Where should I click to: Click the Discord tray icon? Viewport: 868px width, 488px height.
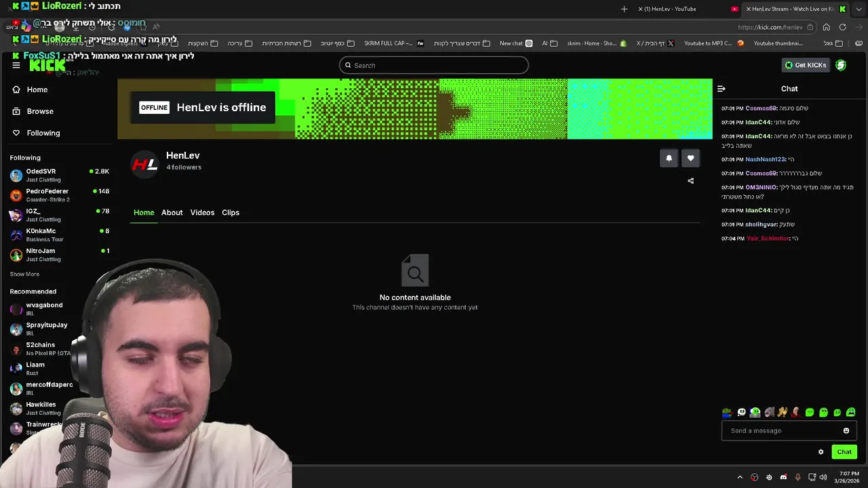pyautogui.click(x=783, y=477)
